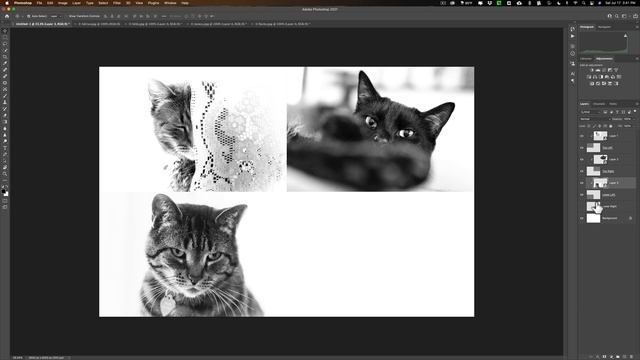Select the Crop tool
This screenshot has height=360, width=640.
click(5, 57)
